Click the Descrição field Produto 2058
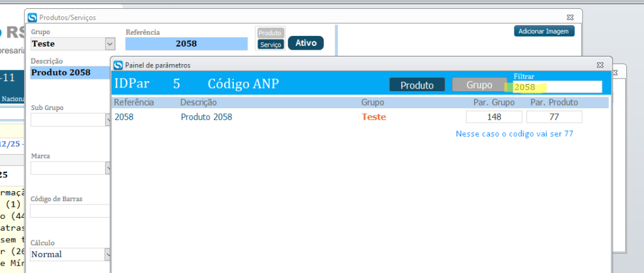 point(70,73)
